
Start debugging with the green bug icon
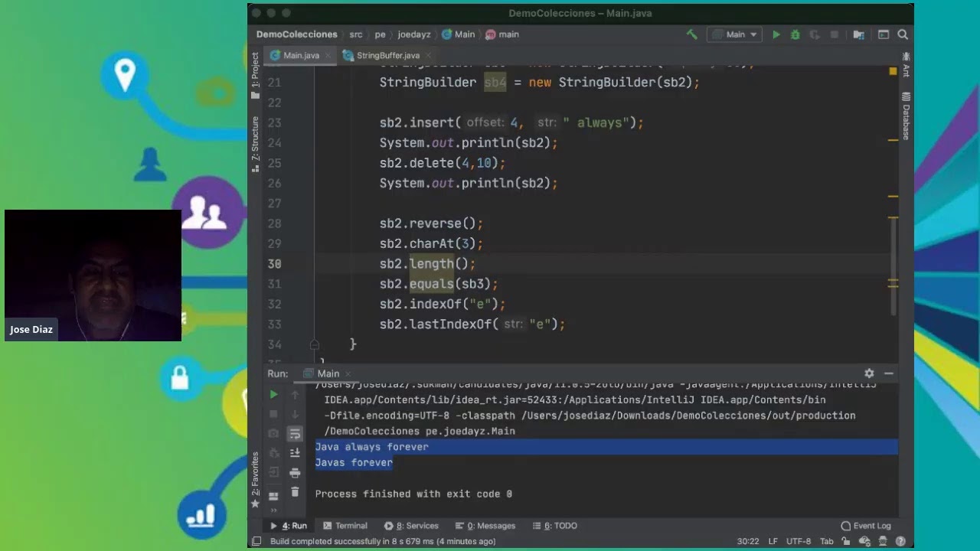pyautogui.click(x=795, y=34)
